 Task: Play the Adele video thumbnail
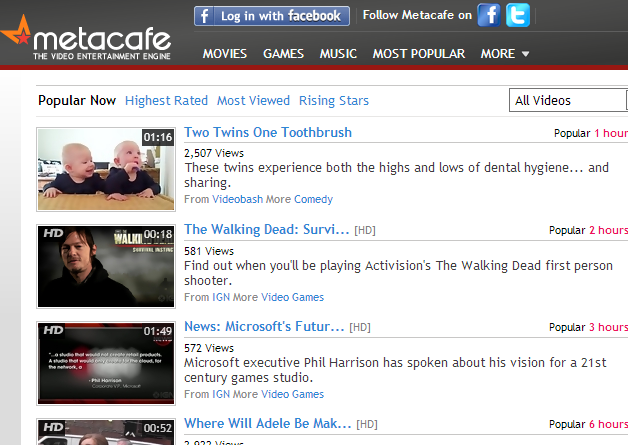[x=106, y=432]
